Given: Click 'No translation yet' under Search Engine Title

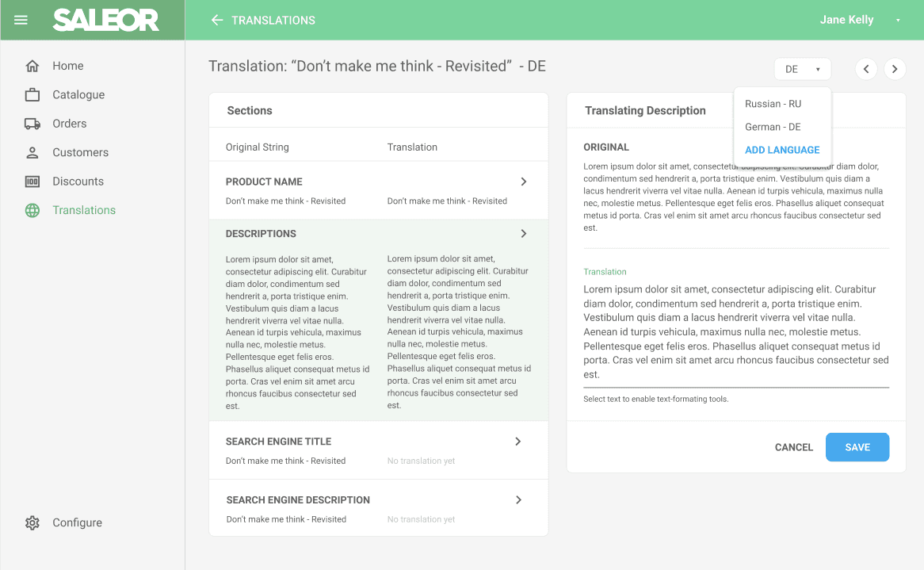Looking at the screenshot, I should [421, 461].
